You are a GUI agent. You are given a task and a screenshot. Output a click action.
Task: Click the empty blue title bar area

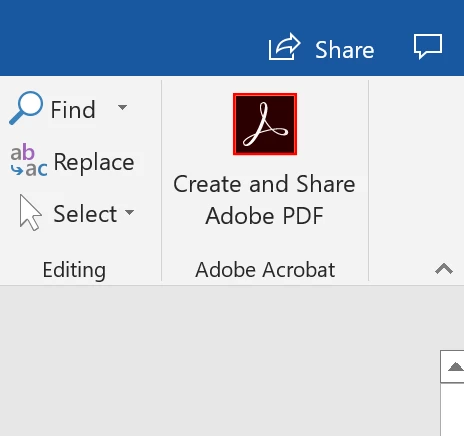[133, 37]
